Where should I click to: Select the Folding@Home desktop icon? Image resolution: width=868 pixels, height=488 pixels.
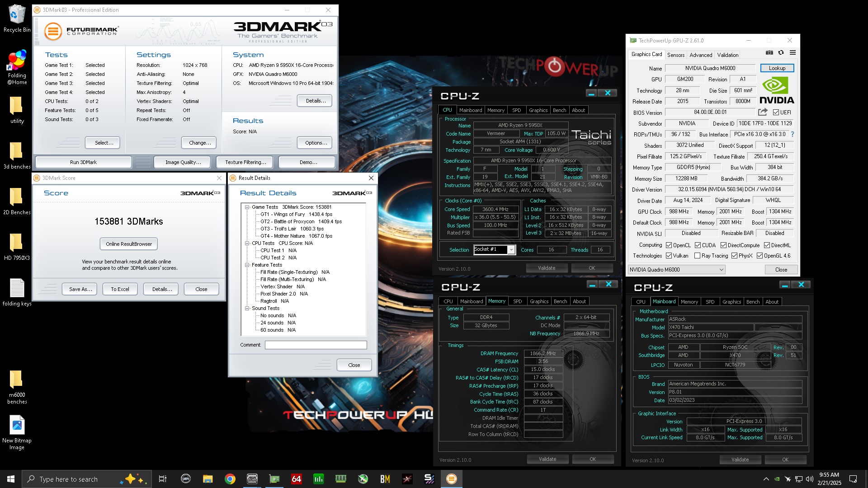click(17, 68)
